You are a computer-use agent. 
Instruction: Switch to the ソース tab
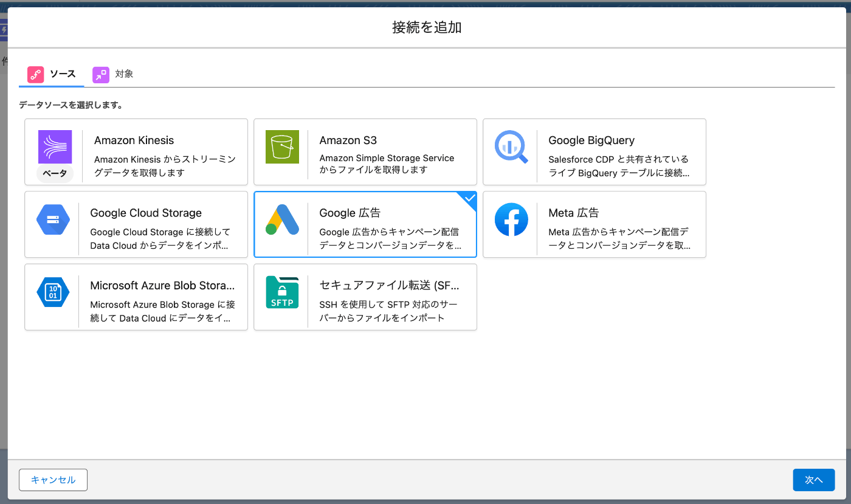click(x=52, y=75)
